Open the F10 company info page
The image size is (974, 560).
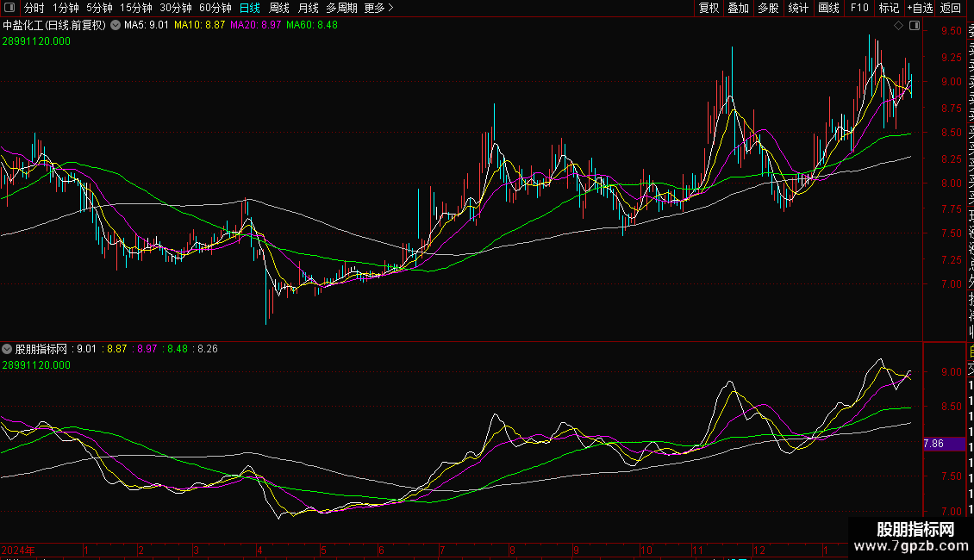[x=859, y=8]
